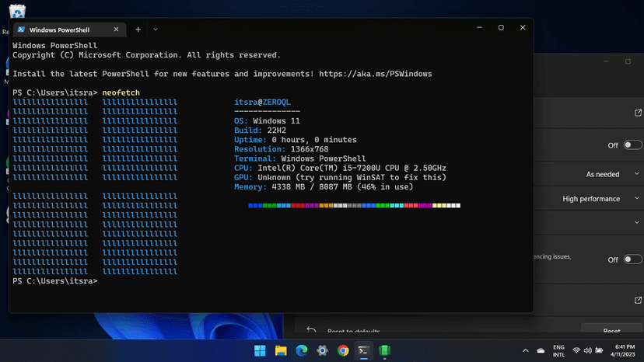Show hidden system tray icons

pos(525,350)
